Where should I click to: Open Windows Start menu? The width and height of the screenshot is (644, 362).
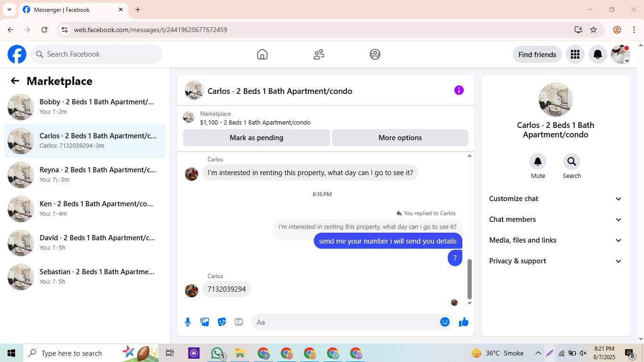pyautogui.click(x=11, y=353)
